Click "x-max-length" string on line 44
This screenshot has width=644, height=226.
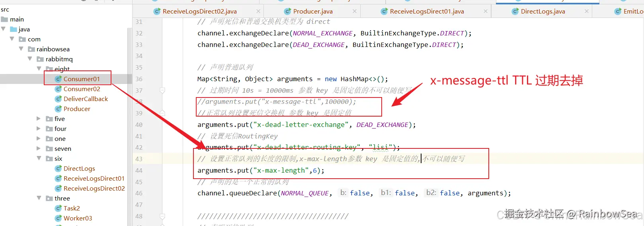pyautogui.click(x=281, y=170)
